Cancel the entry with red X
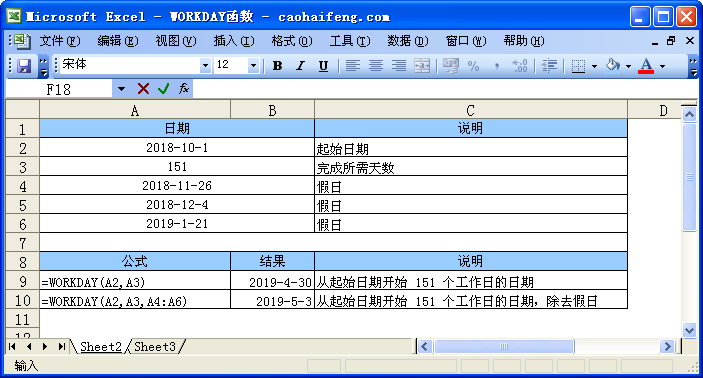703x378 pixels. (x=143, y=89)
